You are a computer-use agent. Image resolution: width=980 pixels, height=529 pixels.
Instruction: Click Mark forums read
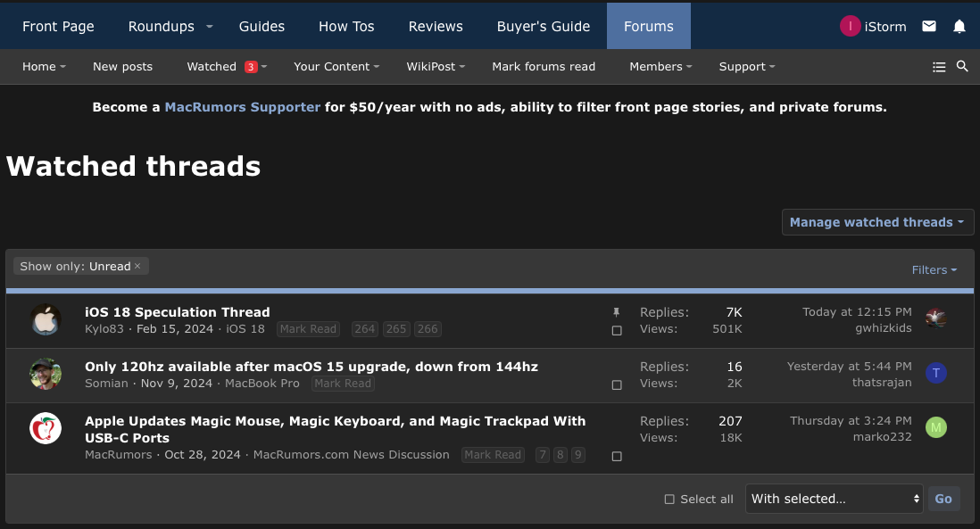544,66
